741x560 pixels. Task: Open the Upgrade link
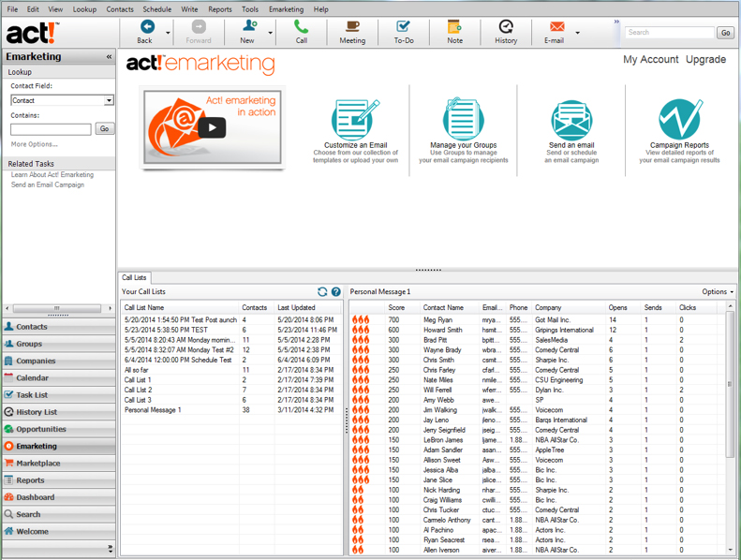705,60
